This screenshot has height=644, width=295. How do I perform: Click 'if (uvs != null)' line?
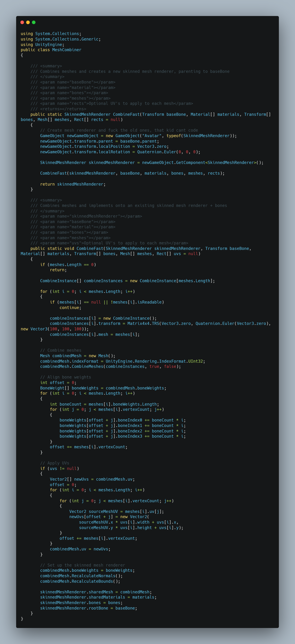click(60, 469)
